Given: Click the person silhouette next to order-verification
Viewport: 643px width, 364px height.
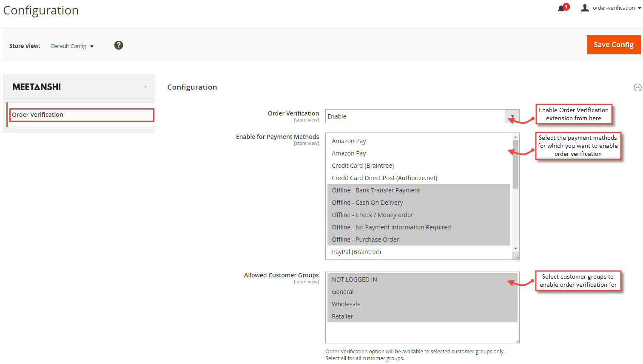Looking at the screenshot, I should click(x=584, y=7).
